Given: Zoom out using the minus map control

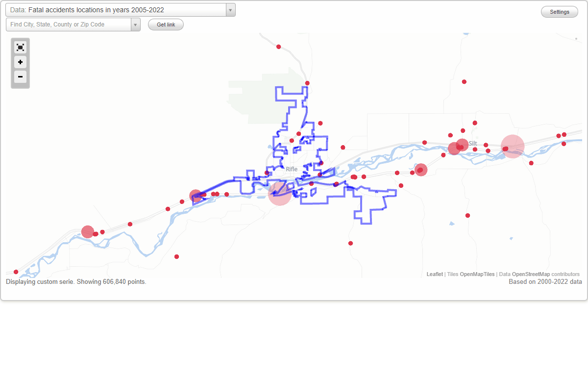Looking at the screenshot, I should coord(20,77).
